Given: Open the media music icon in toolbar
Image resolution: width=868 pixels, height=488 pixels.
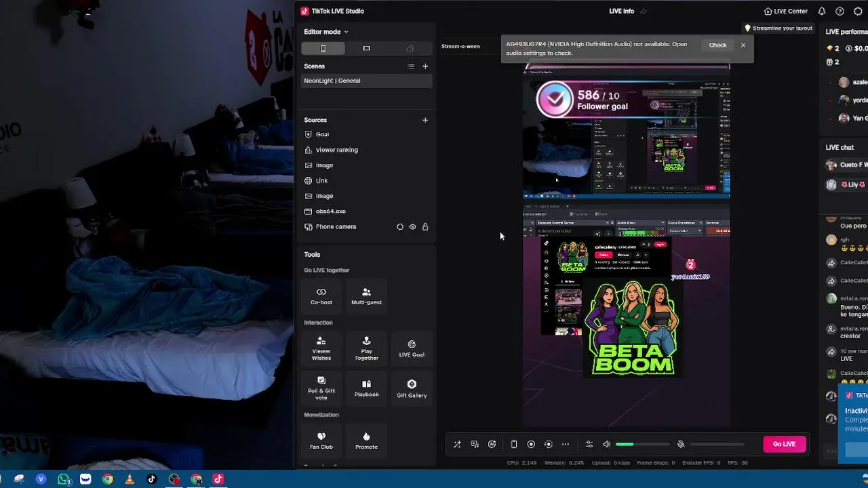Looking at the screenshot, I should tap(475, 445).
